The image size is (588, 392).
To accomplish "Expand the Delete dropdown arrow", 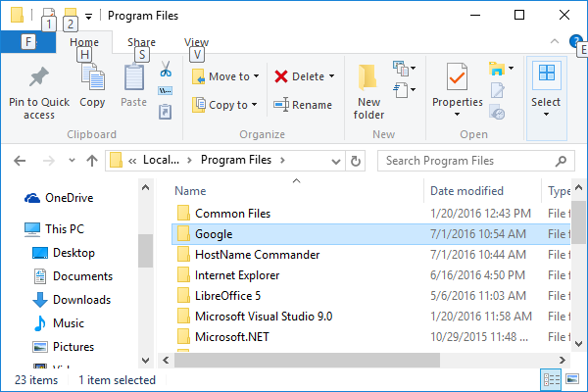I will [x=332, y=76].
